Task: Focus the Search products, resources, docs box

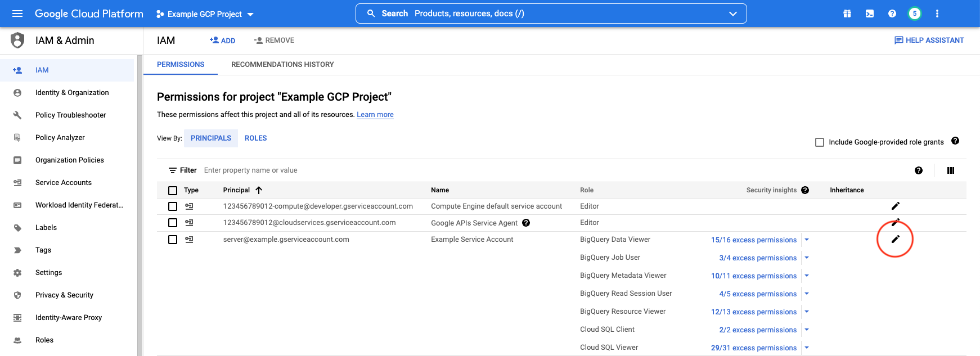Action: coord(551,13)
